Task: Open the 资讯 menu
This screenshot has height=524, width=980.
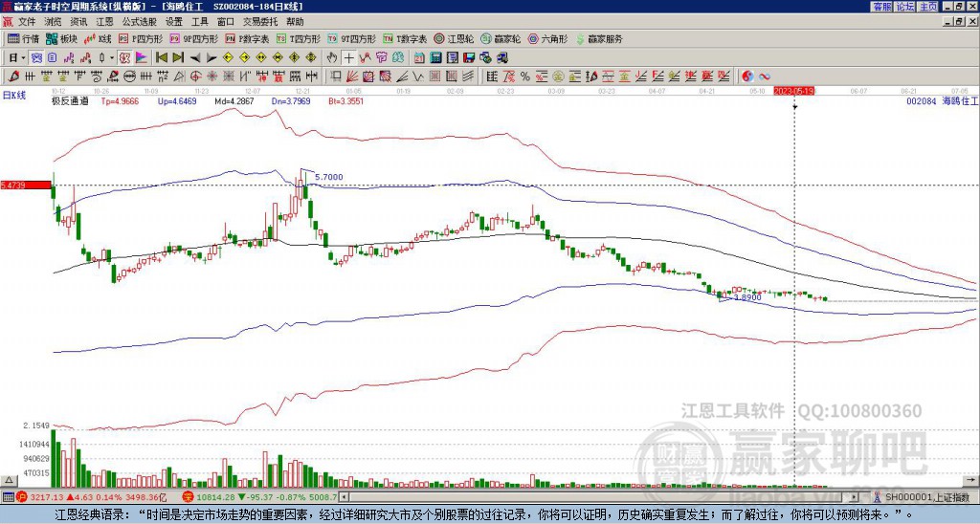Action: point(78,22)
